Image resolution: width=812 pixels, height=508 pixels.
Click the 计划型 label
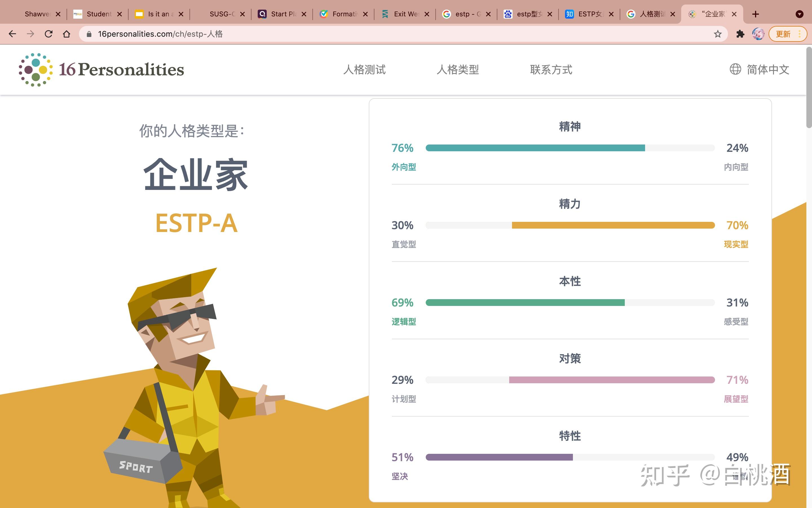point(404,399)
